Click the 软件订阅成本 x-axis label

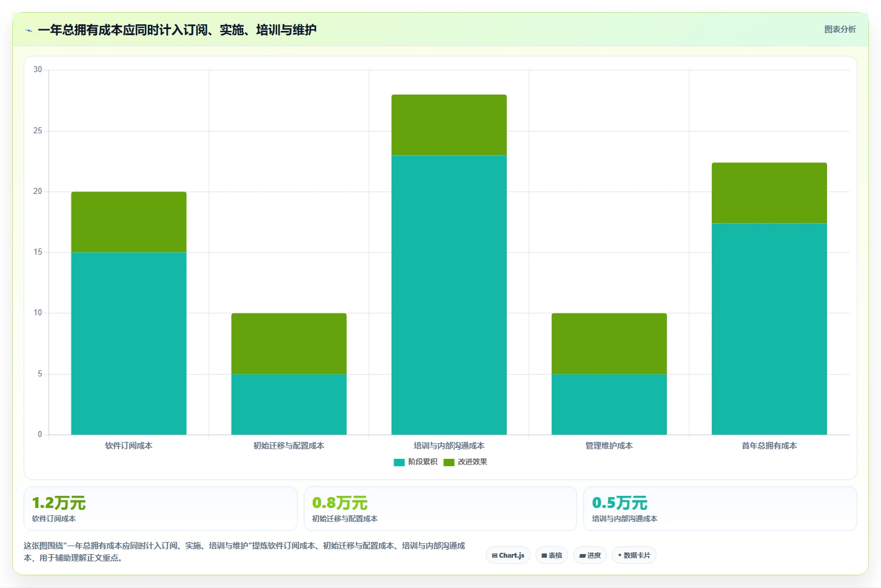[129, 446]
